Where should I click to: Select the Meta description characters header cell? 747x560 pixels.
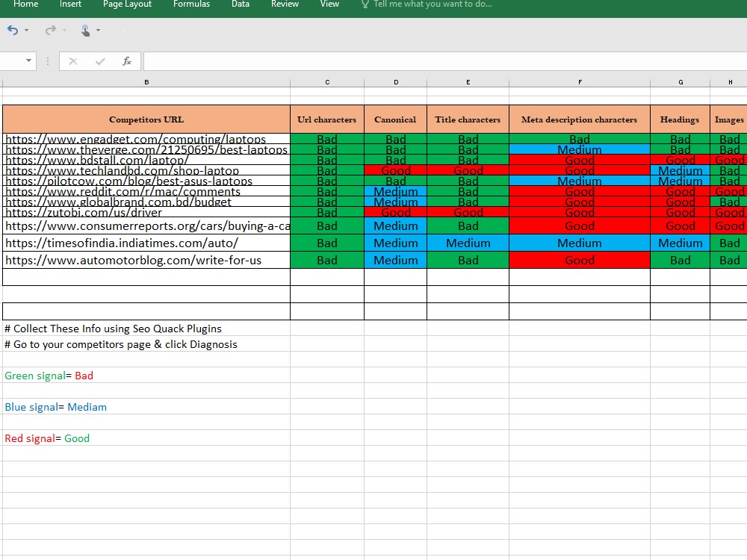click(580, 119)
